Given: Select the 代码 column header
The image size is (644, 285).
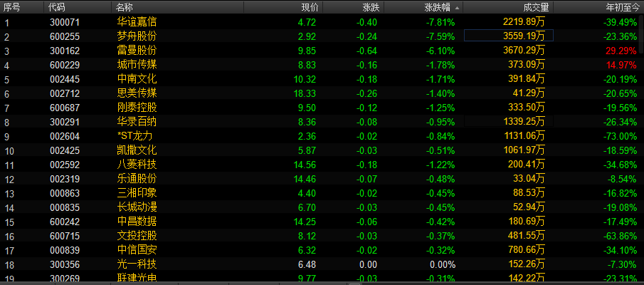Looking at the screenshot, I should point(56,7).
